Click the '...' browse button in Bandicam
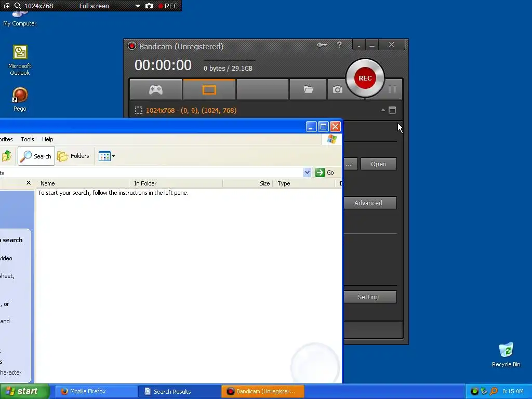The height and width of the screenshot is (399, 532). pos(351,164)
